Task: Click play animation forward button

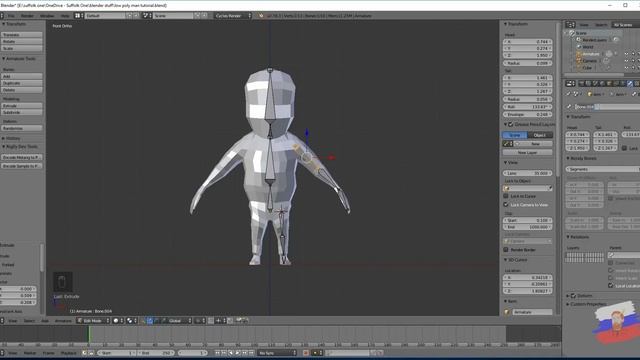Action: (x=238, y=353)
